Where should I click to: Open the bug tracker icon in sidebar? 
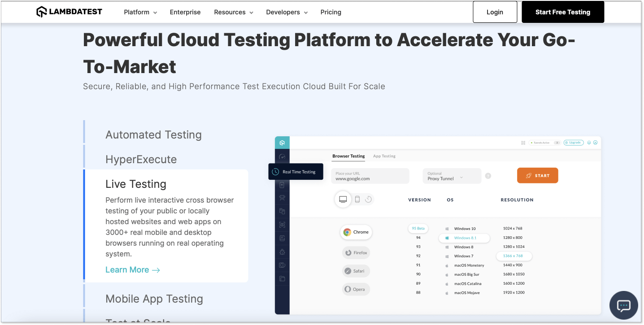tap(282, 252)
